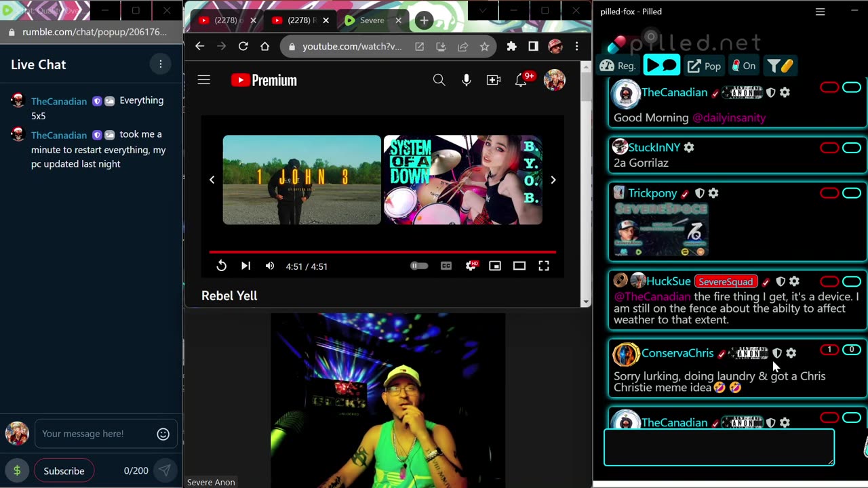Select the Reg. speed mode in Pilled
This screenshot has width=868, height=488.
[x=618, y=66]
